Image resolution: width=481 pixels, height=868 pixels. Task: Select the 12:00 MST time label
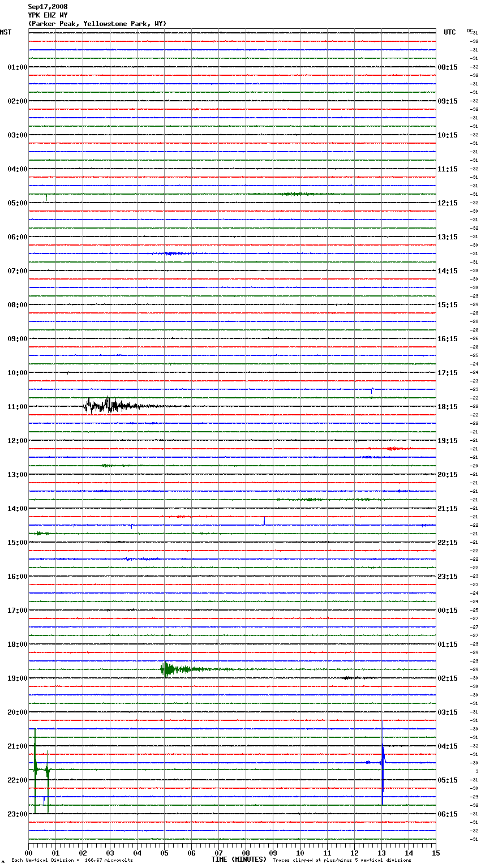[x=18, y=441]
